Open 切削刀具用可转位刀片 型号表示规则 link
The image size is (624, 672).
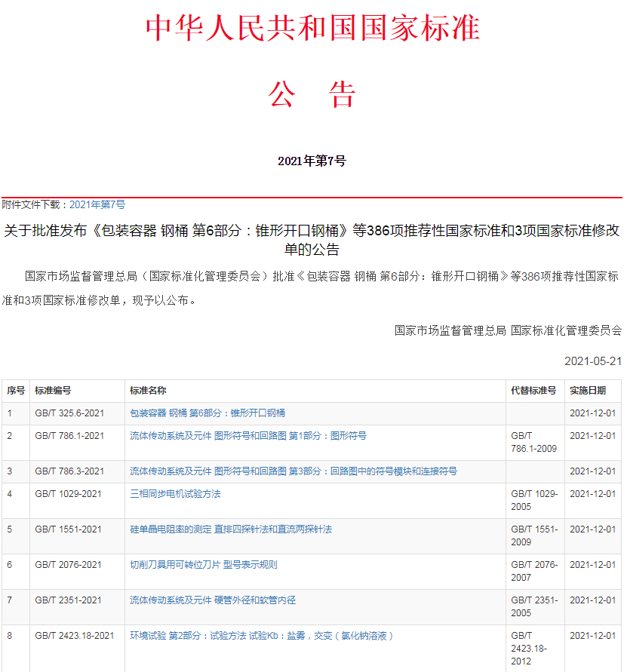204,565
